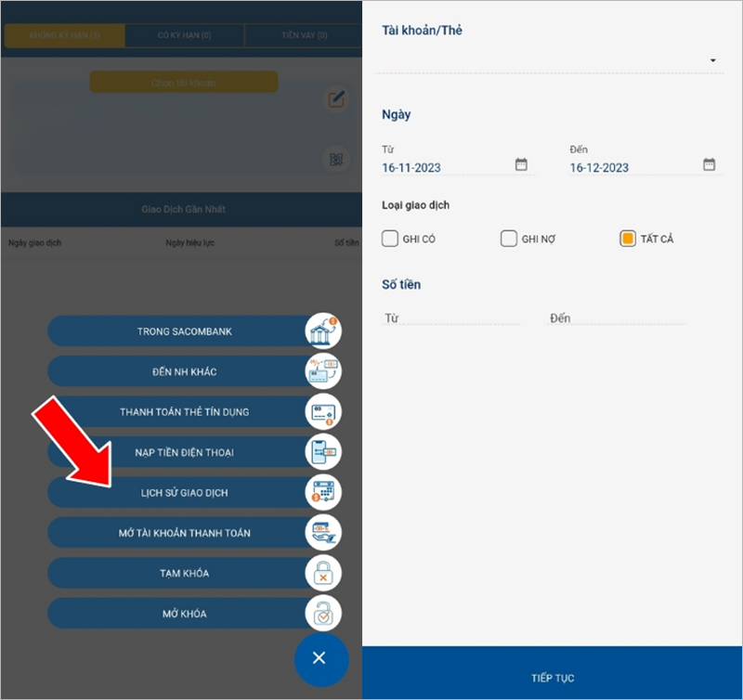Close the quick action menu with X button
This screenshot has width=743, height=700.
321,659
